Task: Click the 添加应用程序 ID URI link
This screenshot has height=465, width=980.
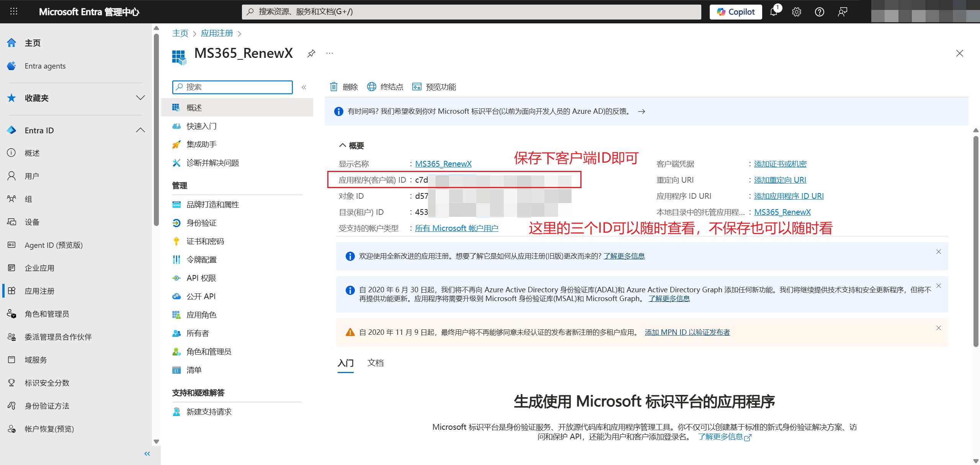Action: pos(789,196)
